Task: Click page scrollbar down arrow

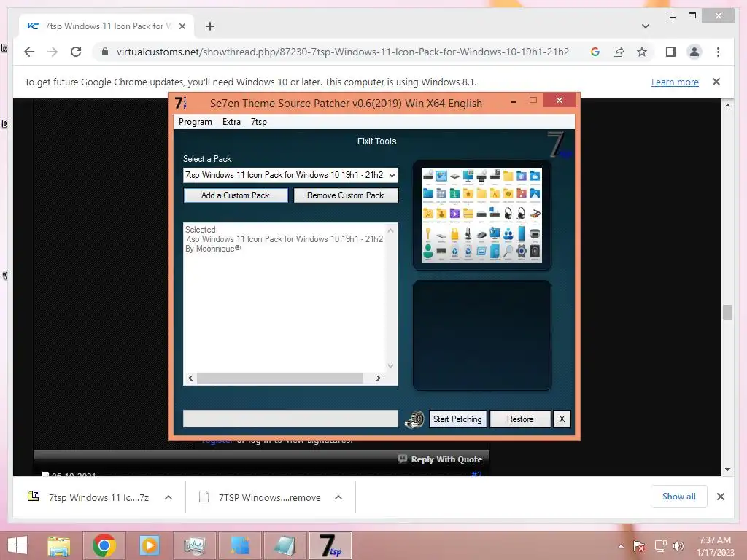Action: (x=727, y=470)
